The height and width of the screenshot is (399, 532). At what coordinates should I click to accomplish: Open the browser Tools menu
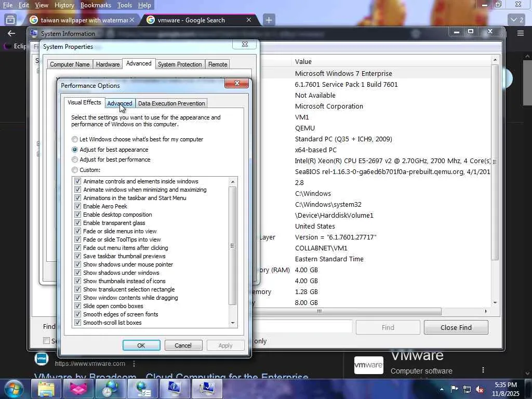[x=125, y=5]
